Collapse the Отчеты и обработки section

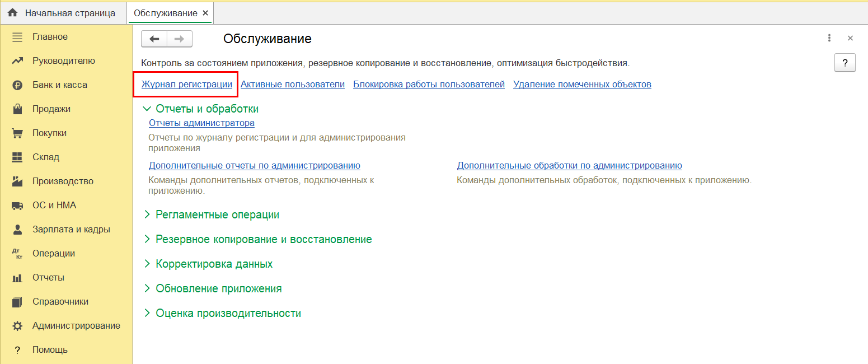(147, 109)
